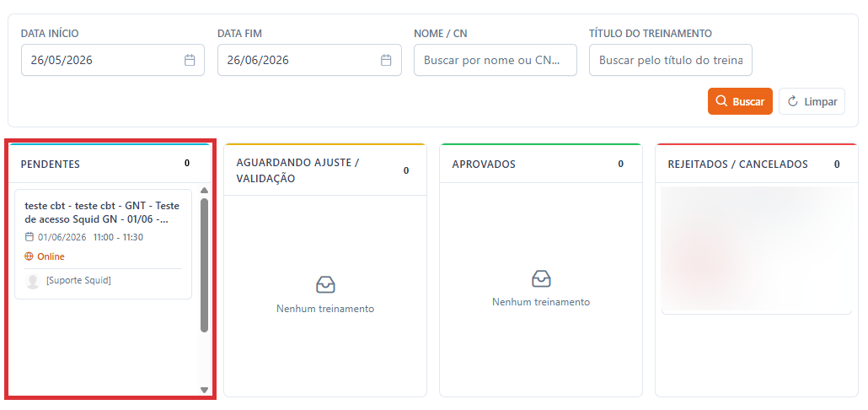The height and width of the screenshot is (410, 868).
Task: Click the refresh icon in Limpar button
Action: [x=792, y=101]
